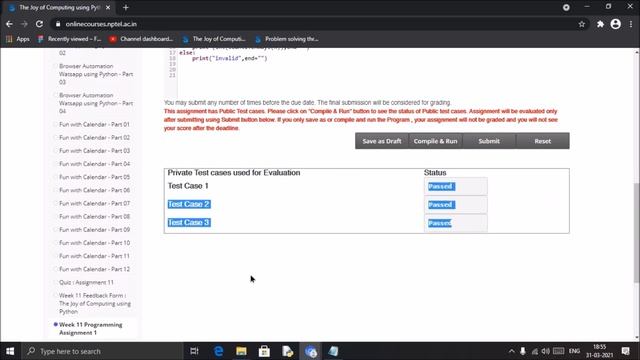Open Quiz : Assignment 11
This screenshot has width=640, height=360.
(86, 282)
